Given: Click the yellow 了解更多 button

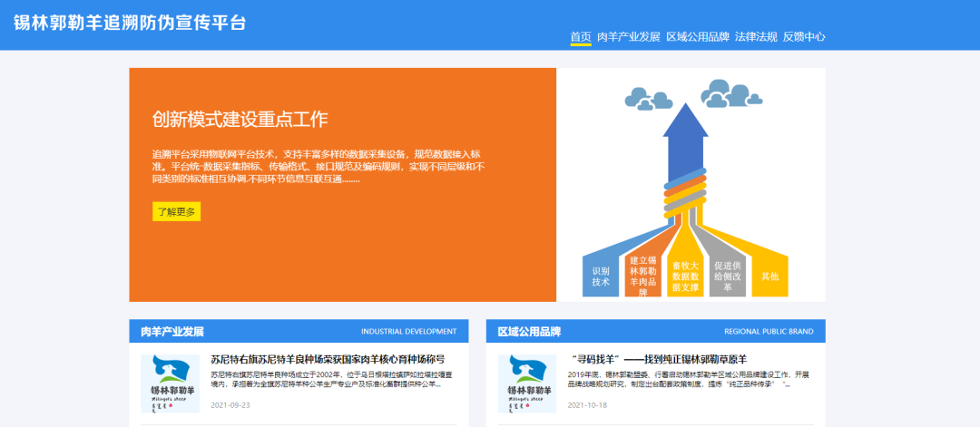Looking at the screenshot, I should (x=176, y=211).
